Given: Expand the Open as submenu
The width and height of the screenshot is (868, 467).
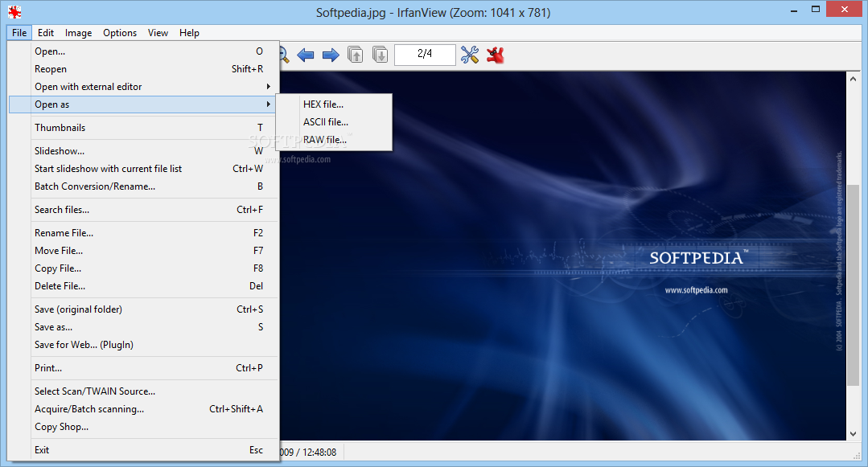Looking at the screenshot, I should click(143, 104).
